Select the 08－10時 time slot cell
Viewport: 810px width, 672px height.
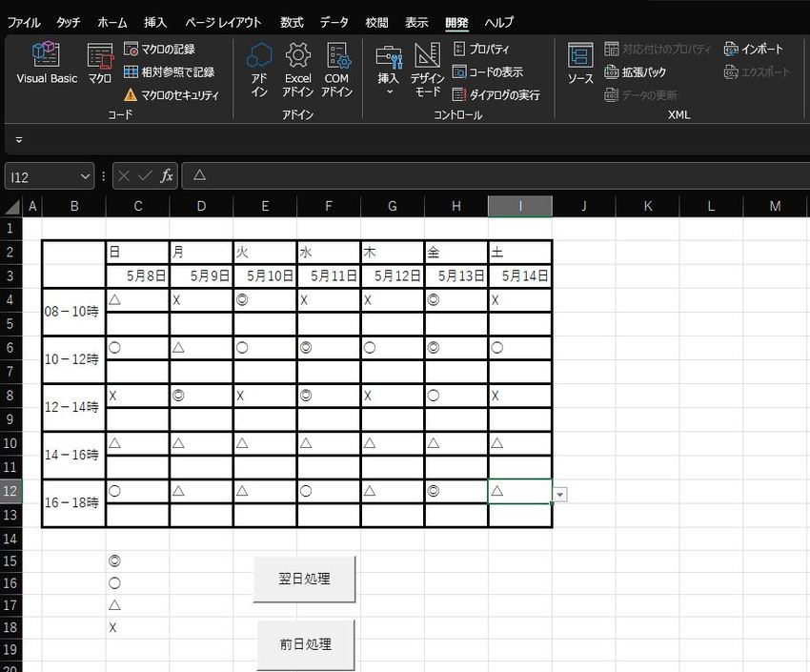tap(74, 312)
